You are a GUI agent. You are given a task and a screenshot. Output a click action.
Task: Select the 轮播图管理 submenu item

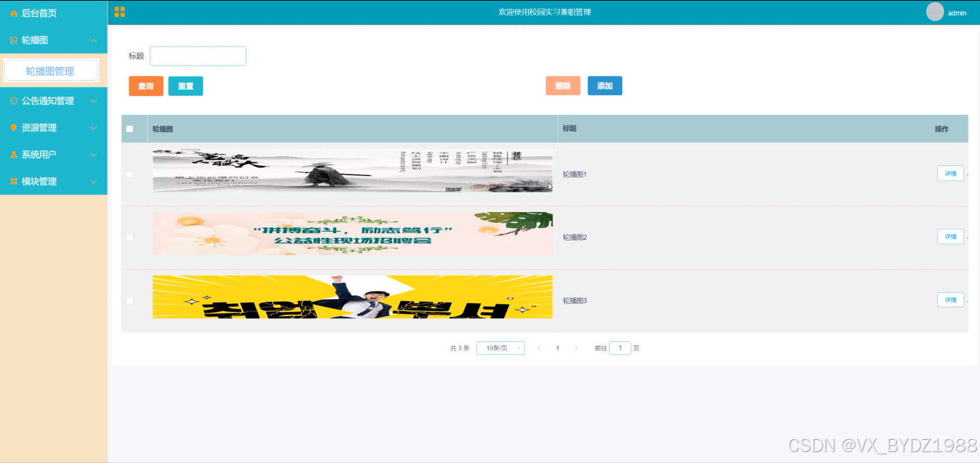pos(51,71)
